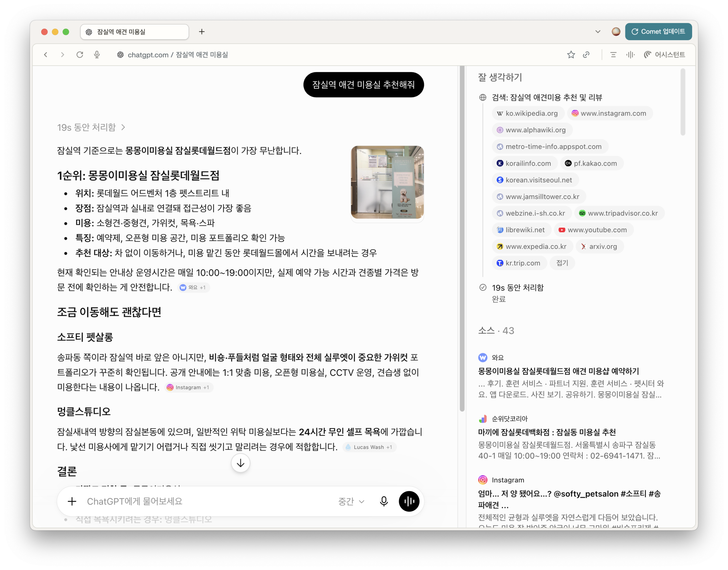
Task: Select the 잠실역 애견 미용실 tab
Action: (135, 32)
